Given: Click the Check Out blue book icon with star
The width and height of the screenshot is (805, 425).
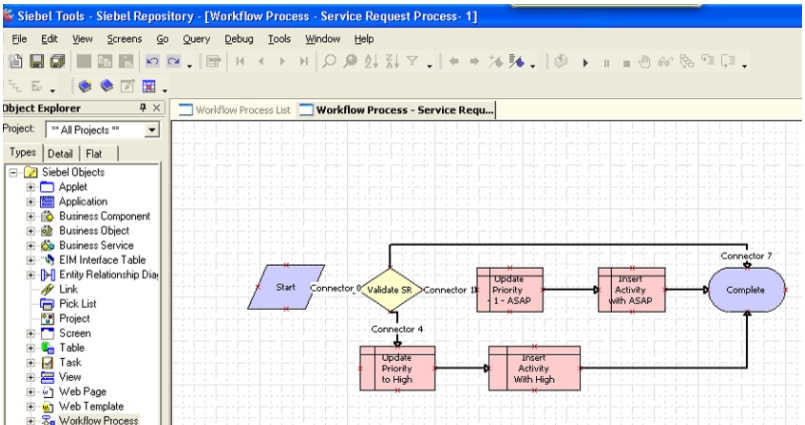Looking at the screenshot, I should 85,86.
